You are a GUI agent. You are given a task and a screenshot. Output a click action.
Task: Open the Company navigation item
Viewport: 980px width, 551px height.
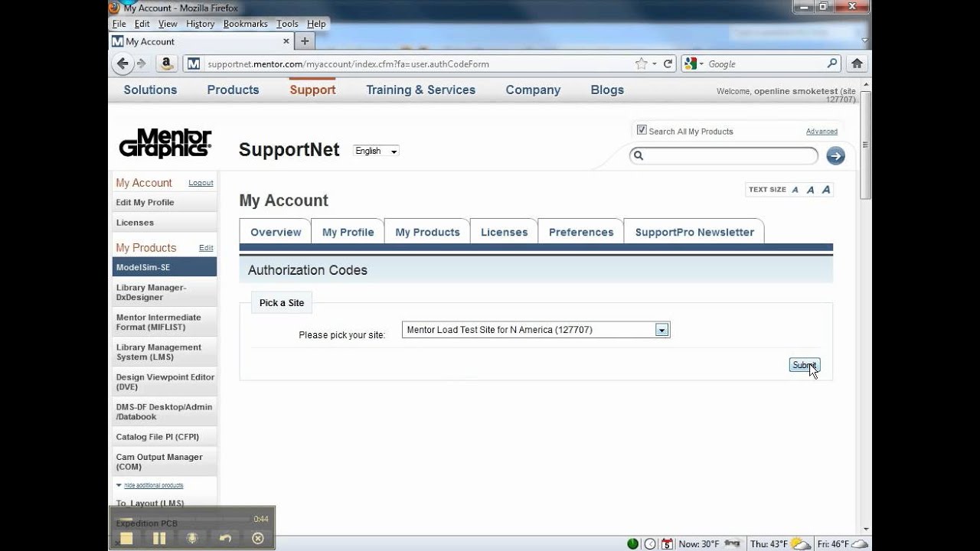pyautogui.click(x=533, y=90)
